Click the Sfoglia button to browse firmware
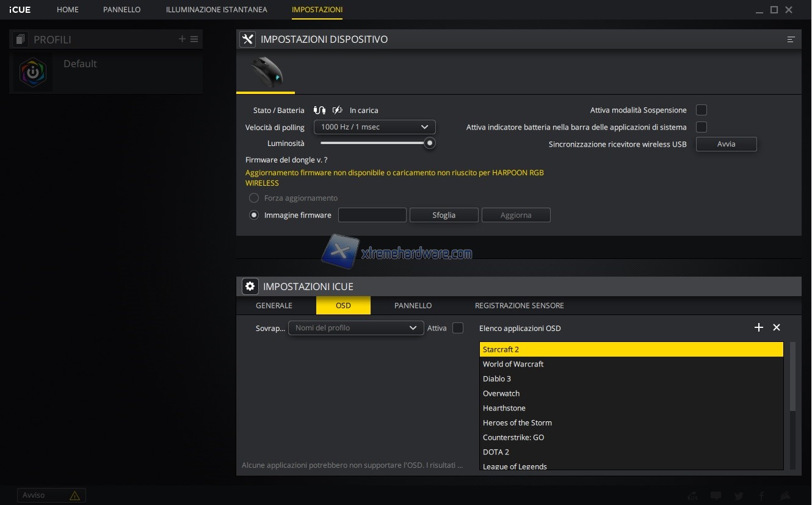The height and width of the screenshot is (505, 812). point(444,215)
